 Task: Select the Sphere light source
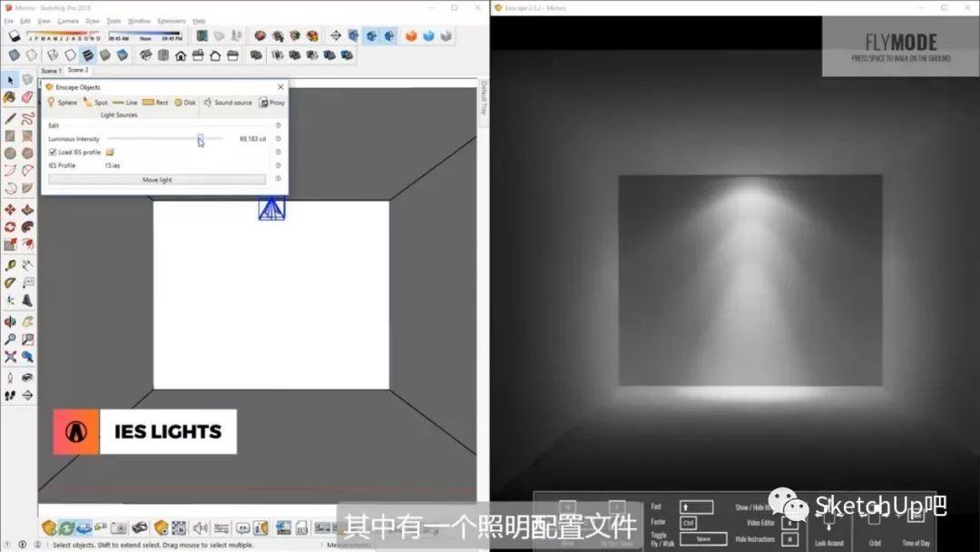[x=62, y=103]
